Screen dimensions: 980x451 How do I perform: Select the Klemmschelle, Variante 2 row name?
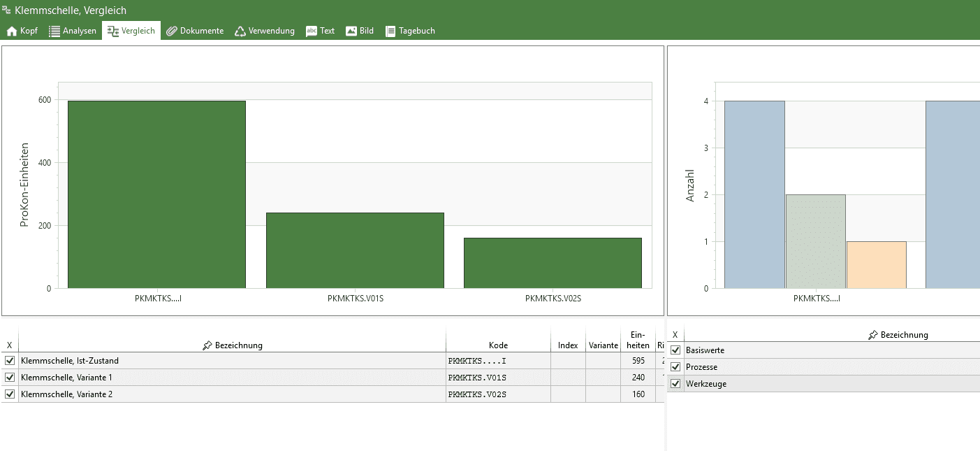click(x=67, y=394)
